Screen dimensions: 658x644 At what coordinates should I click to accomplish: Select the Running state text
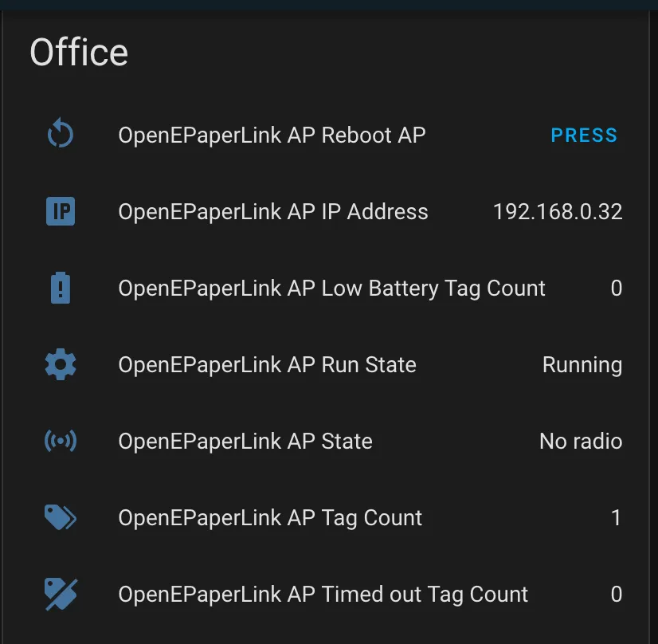(x=582, y=364)
